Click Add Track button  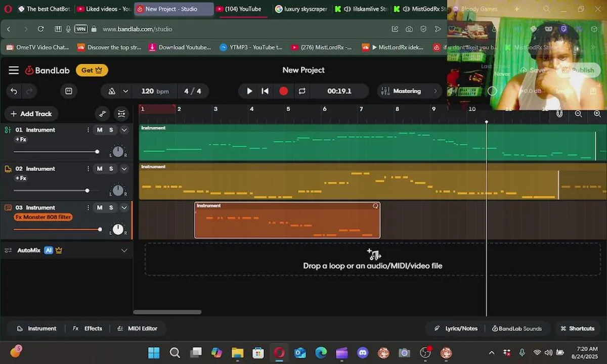(x=31, y=114)
